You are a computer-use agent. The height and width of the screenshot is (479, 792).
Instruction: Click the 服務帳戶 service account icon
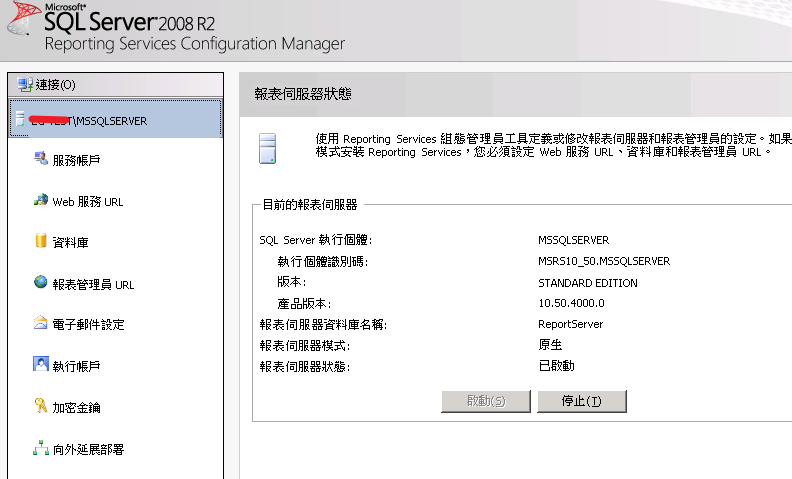(x=40, y=159)
